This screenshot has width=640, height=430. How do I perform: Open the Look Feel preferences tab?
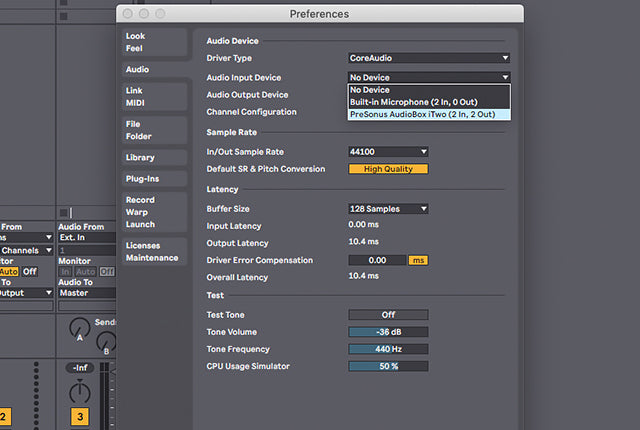(x=154, y=42)
